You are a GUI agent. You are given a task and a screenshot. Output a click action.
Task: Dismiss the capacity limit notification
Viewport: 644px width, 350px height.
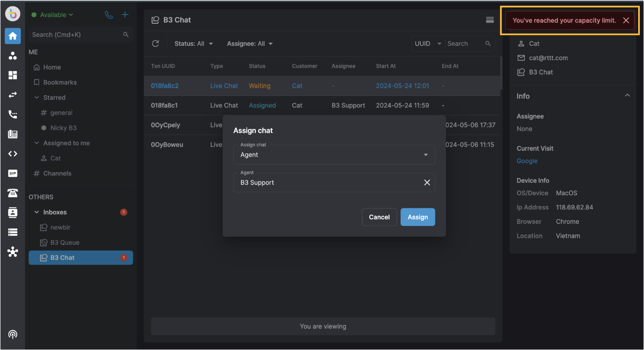click(626, 20)
